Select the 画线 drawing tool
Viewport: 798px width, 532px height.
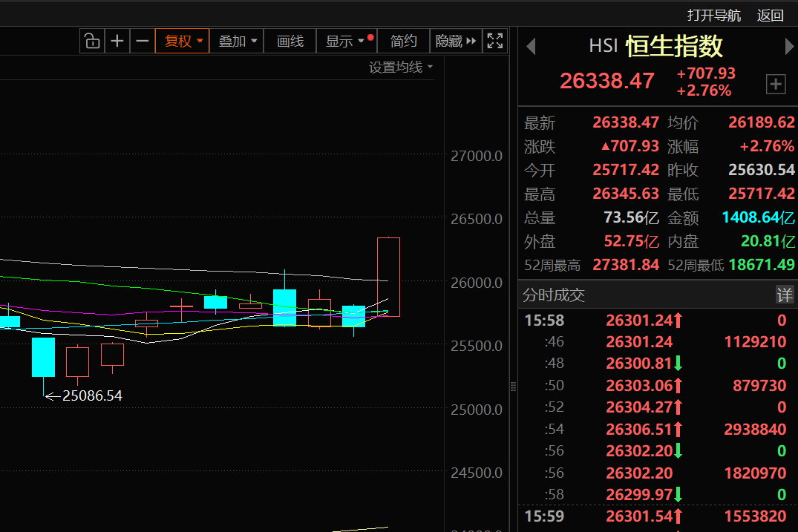point(290,42)
